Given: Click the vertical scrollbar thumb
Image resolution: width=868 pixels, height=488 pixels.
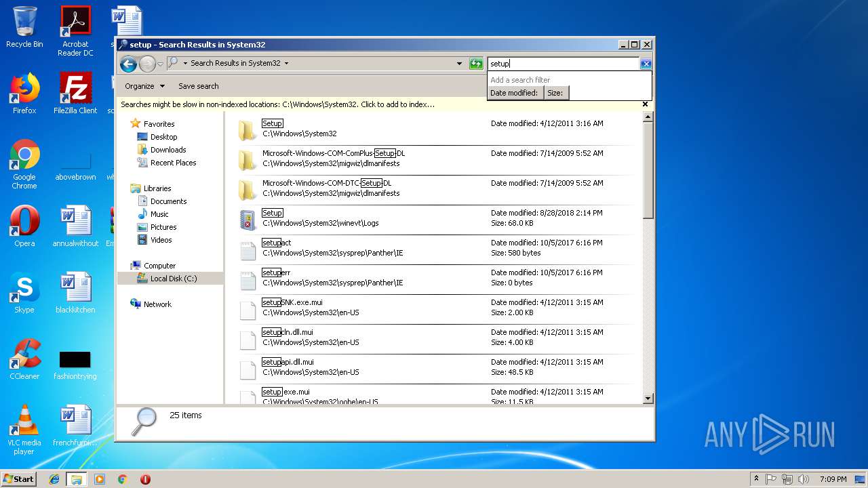Looking at the screenshot, I should (648, 171).
